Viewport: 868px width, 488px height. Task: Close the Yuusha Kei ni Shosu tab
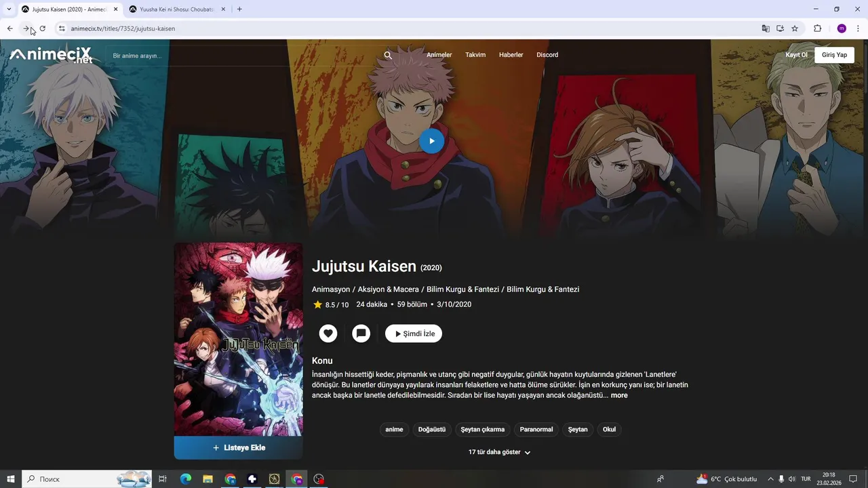pos(223,9)
